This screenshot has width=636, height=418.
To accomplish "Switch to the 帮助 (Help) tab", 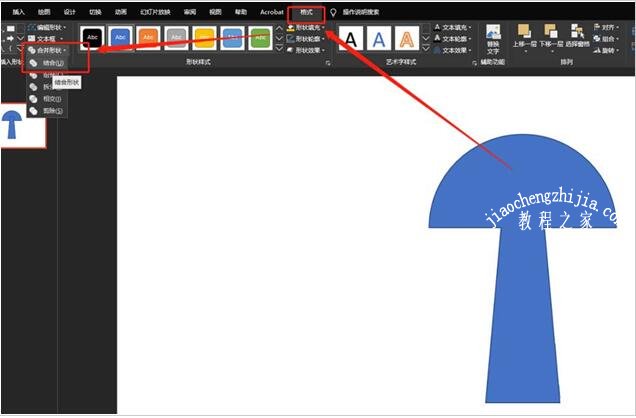I will point(241,12).
